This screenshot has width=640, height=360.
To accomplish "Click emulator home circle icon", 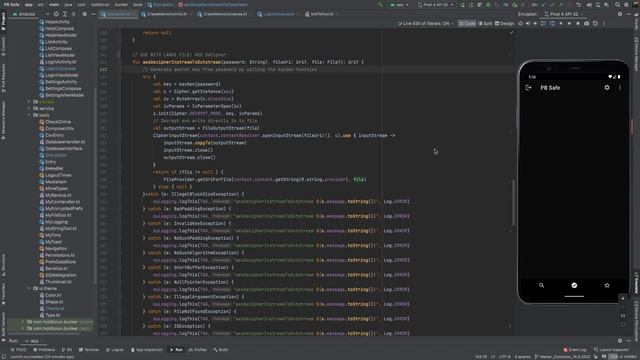I will (569, 24).
